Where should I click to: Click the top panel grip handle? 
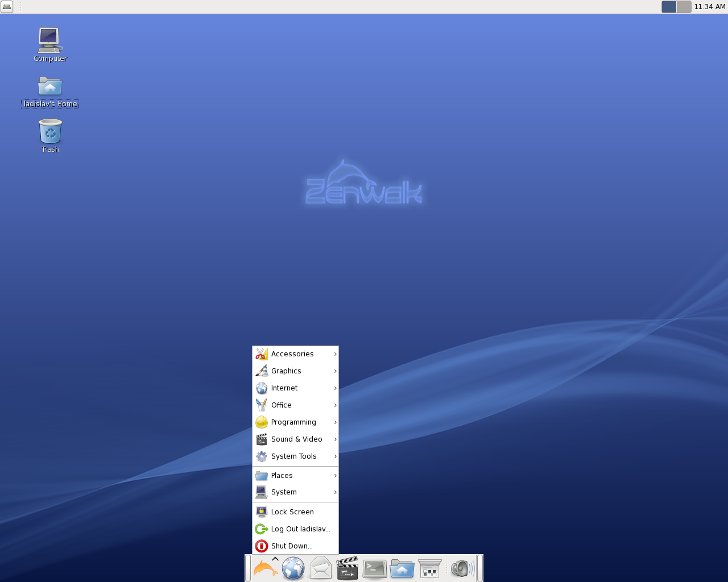tap(20, 7)
